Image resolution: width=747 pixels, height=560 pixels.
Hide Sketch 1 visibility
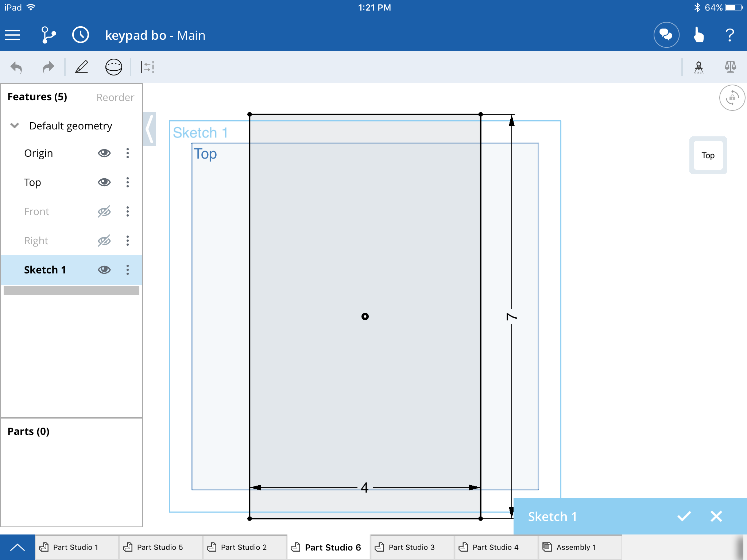pyautogui.click(x=104, y=270)
